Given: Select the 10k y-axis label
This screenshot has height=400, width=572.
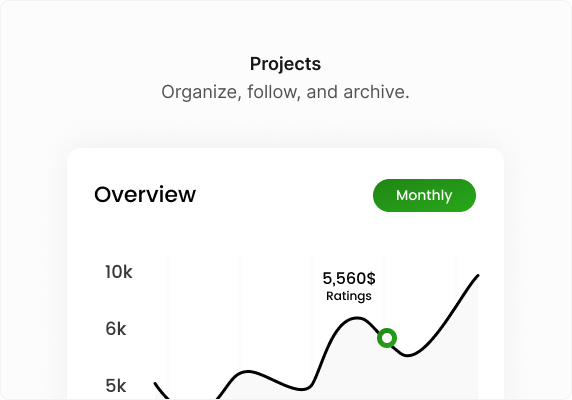Looking at the screenshot, I should (119, 272).
